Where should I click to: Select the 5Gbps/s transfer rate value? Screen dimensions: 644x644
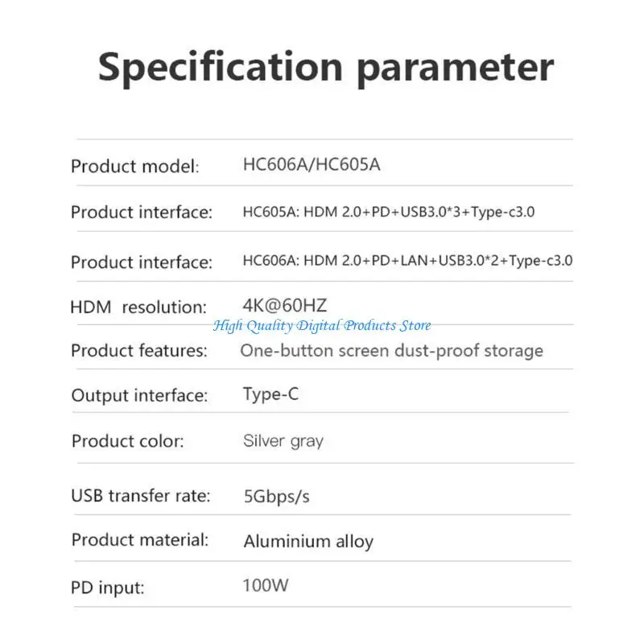276,496
